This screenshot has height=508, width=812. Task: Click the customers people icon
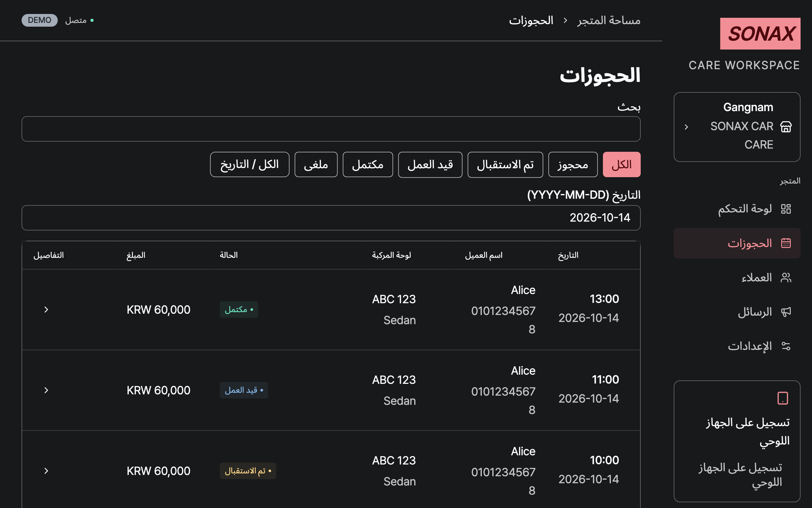(786, 277)
